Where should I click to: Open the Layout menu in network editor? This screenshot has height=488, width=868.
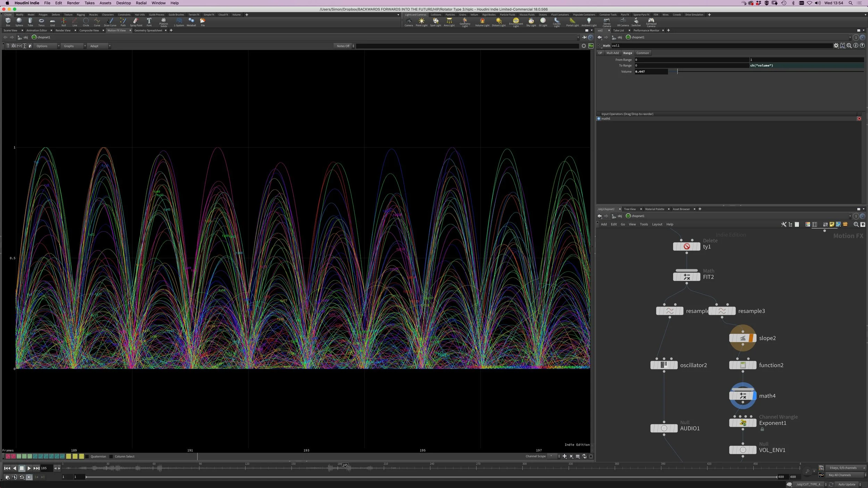tap(657, 224)
